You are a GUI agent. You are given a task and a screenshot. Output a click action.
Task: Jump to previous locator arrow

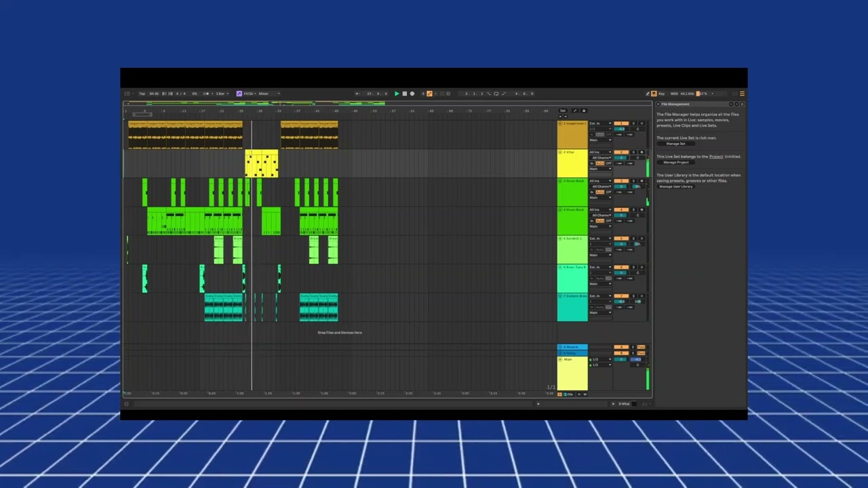click(x=560, y=117)
